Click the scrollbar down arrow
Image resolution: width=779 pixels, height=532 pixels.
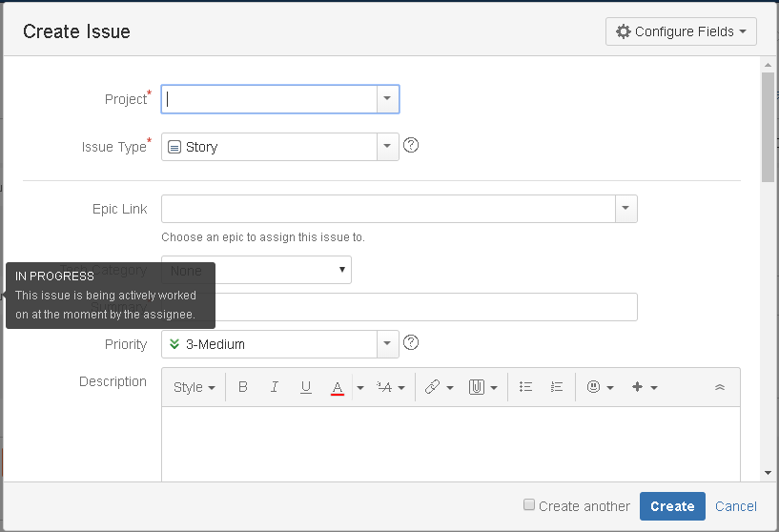pos(769,473)
